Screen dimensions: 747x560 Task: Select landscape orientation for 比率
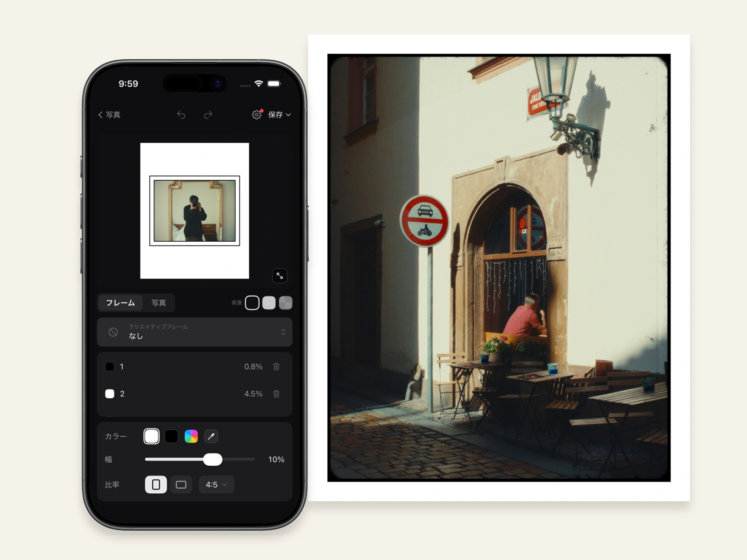tap(181, 485)
